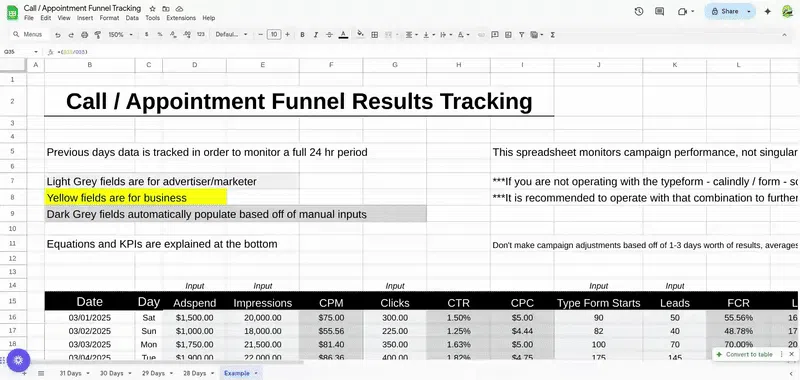Format as currency with dollar icon

(146, 35)
